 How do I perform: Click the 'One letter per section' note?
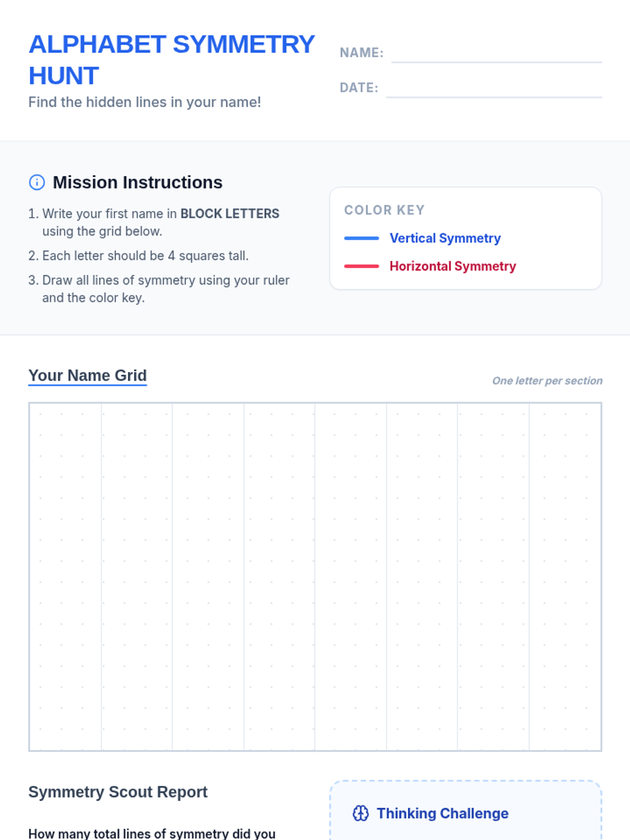coord(547,381)
